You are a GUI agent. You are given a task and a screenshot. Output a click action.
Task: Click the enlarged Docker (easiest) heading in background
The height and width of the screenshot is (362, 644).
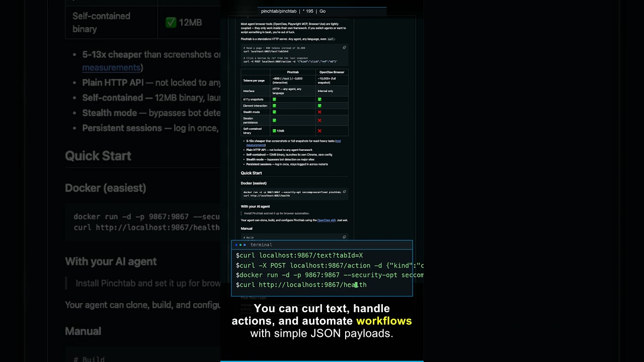click(x=106, y=188)
